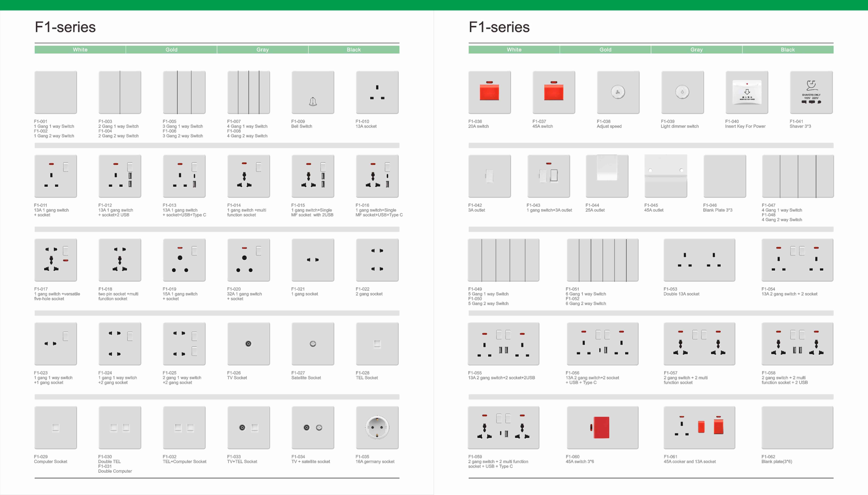
Task: Click the 'F1-015' product code text
Action: tap(298, 205)
